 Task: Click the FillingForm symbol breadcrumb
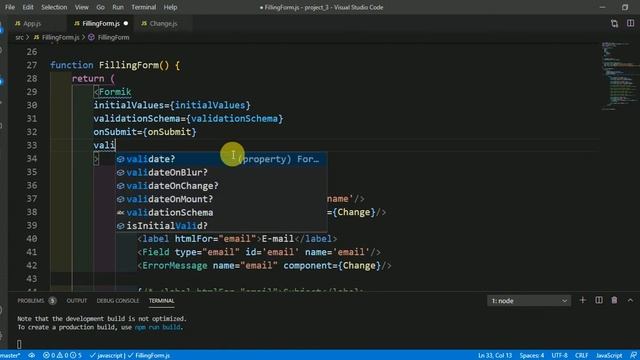pos(113,37)
